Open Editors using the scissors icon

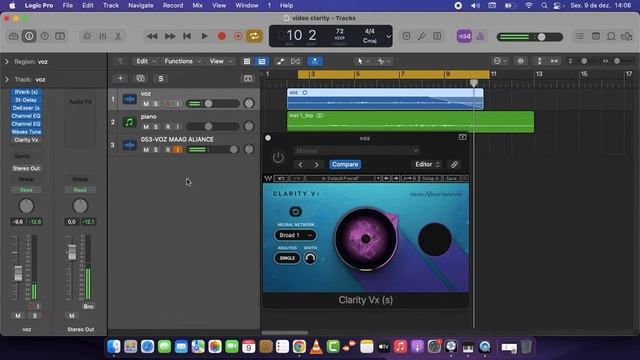point(118,36)
